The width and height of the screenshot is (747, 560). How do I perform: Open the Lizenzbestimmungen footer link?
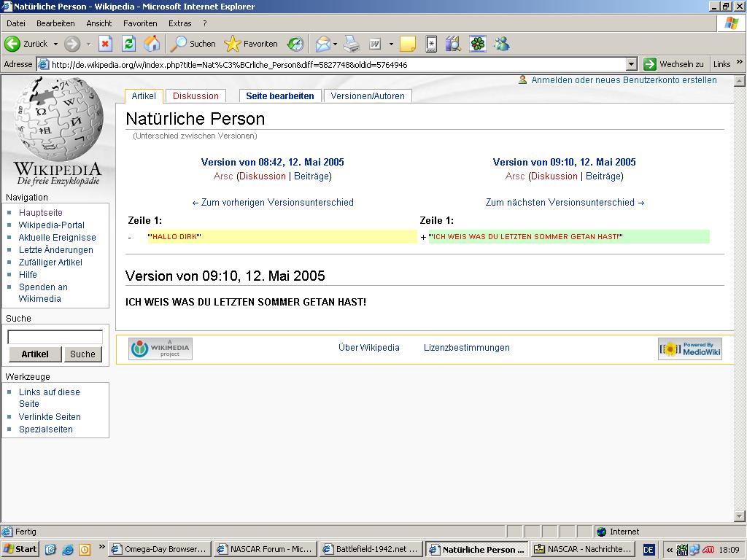(x=466, y=348)
